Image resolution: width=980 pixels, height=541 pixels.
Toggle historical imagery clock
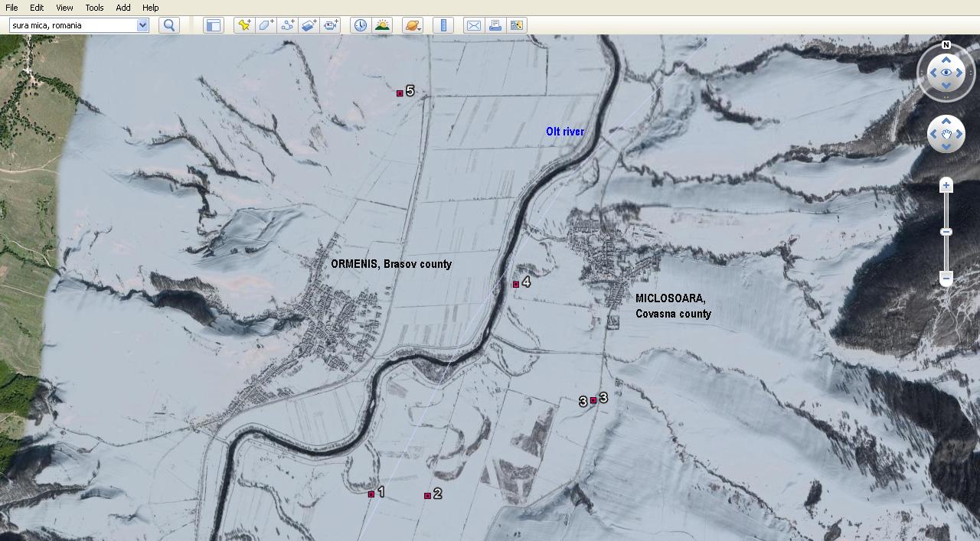tap(360, 25)
